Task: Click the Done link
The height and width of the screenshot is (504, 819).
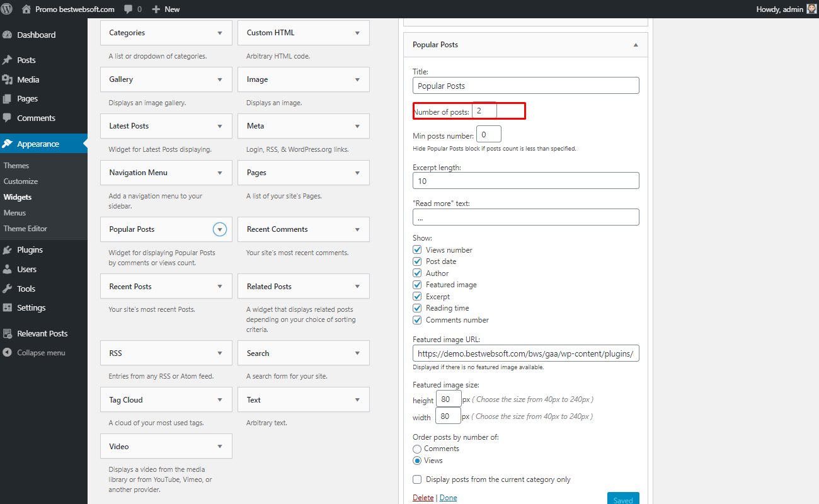Action: click(x=448, y=498)
